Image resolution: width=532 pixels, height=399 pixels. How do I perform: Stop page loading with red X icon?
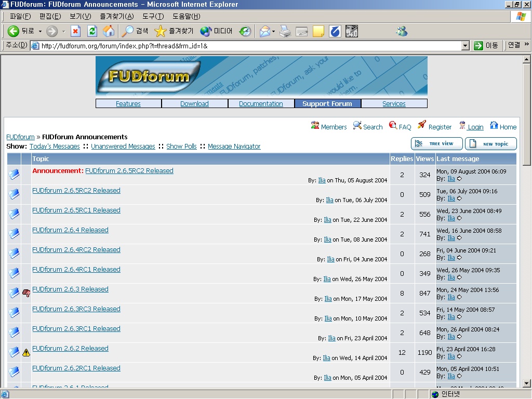(x=75, y=31)
